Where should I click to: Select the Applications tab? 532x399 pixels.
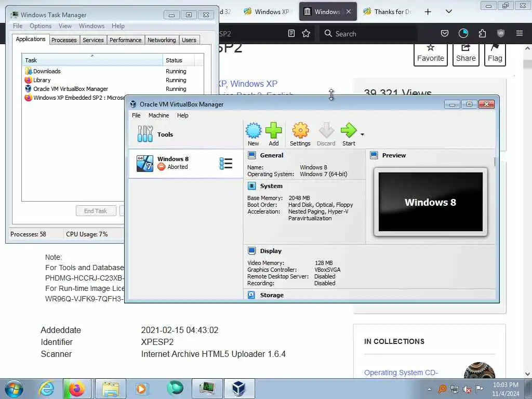pos(31,39)
